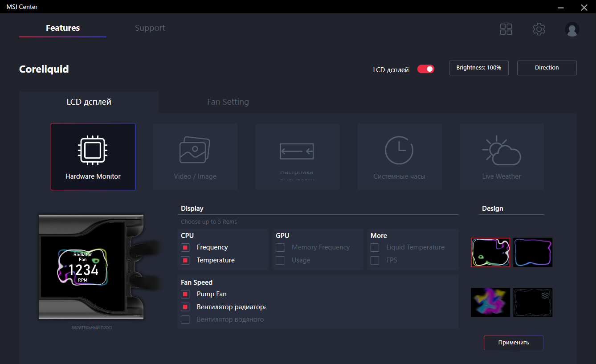Check the GPU Memory Frequency checkbox
This screenshot has width=596, height=364.
tap(280, 247)
